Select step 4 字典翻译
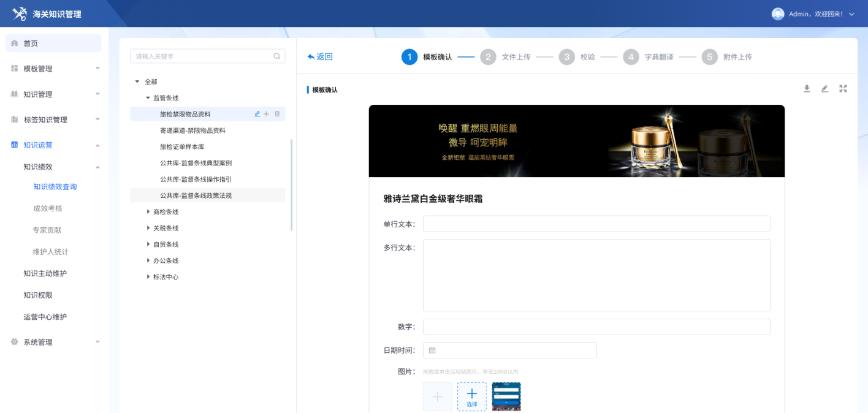 pos(648,57)
